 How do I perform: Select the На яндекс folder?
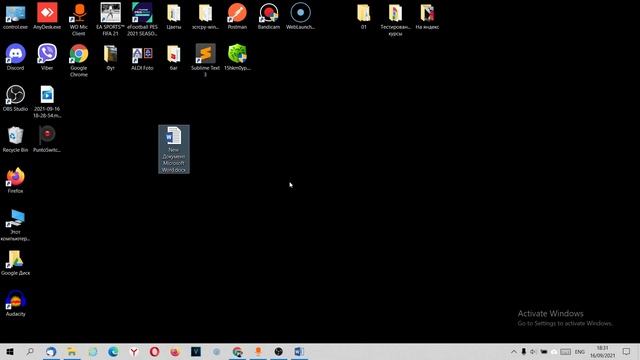427,17
